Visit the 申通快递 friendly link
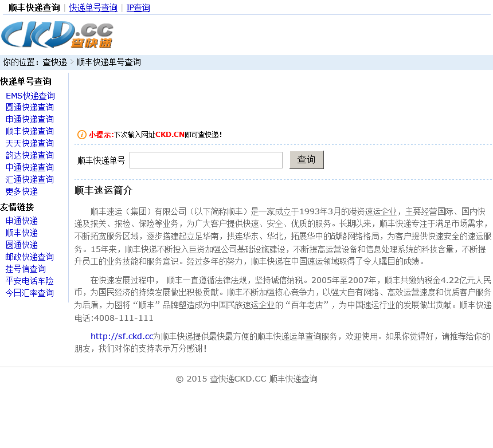Viewport: 493px width, 448px height. pyautogui.click(x=22, y=221)
